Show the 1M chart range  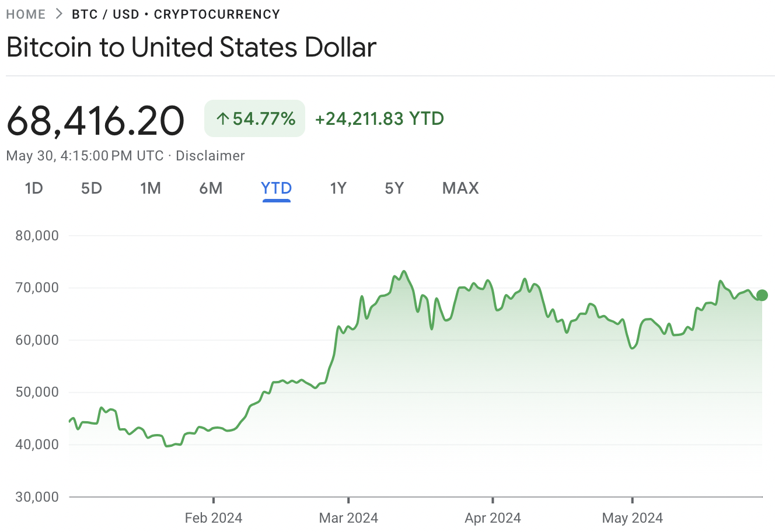click(x=151, y=188)
